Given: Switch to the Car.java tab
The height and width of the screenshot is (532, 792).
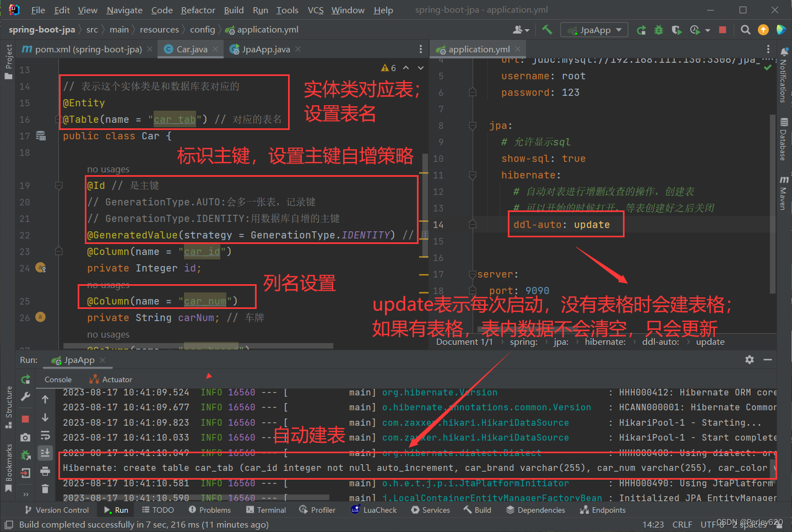Looking at the screenshot, I should [192, 49].
